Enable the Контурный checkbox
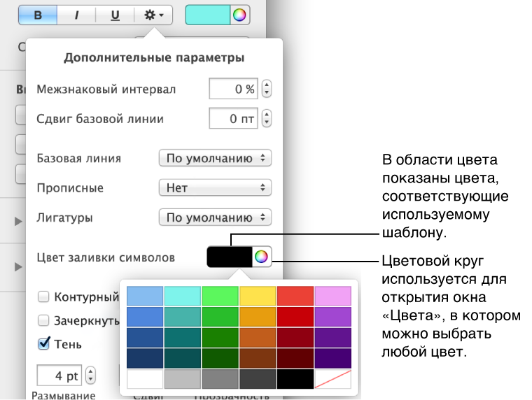The height and width of the screenshot is (400, 532). pos(43,297)
